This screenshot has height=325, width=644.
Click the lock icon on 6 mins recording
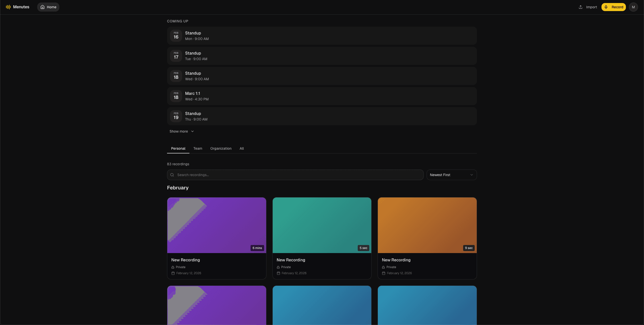pos(173,267)
